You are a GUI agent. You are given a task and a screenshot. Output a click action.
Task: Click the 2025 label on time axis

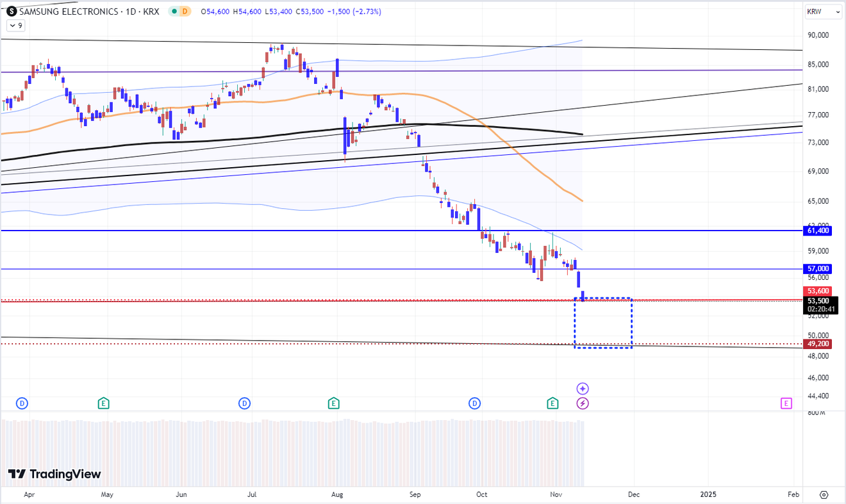click(708, 494)
